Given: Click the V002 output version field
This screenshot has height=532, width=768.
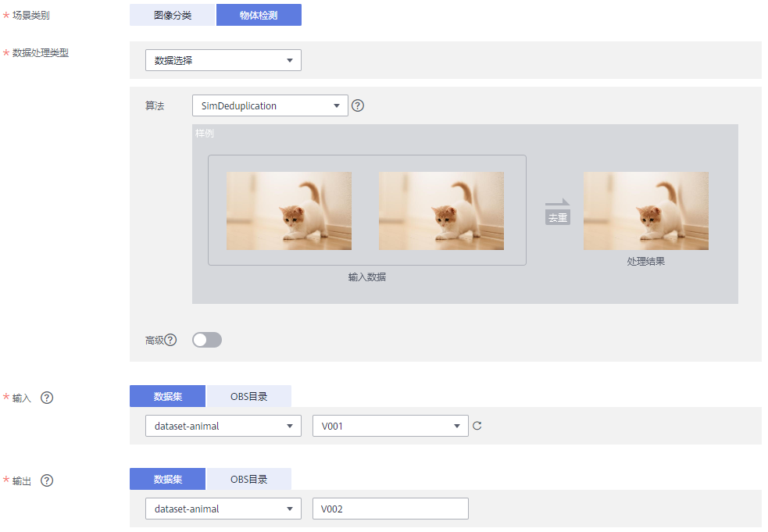Looking at the screenshot, I should [390, 509].
